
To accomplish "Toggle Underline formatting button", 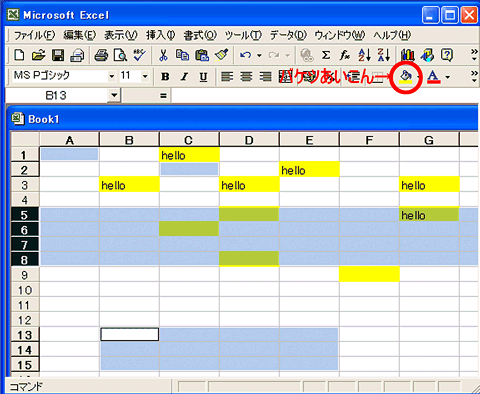I will 203,77.
